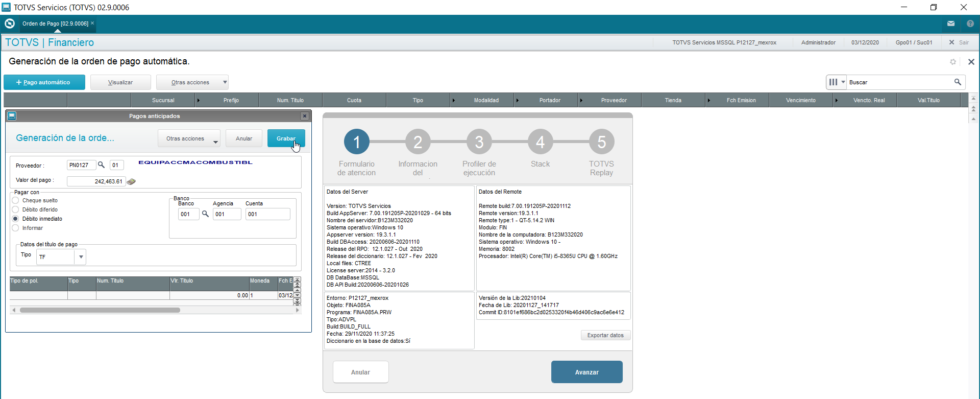This screenshot has width=980, height=399.
Task: Go to step 4 Stack
Action: click(x=541, y=142)
